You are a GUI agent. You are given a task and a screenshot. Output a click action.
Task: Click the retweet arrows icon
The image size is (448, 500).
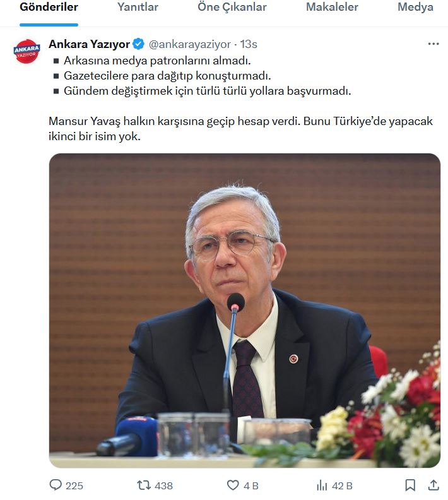[x=144, y=485]
